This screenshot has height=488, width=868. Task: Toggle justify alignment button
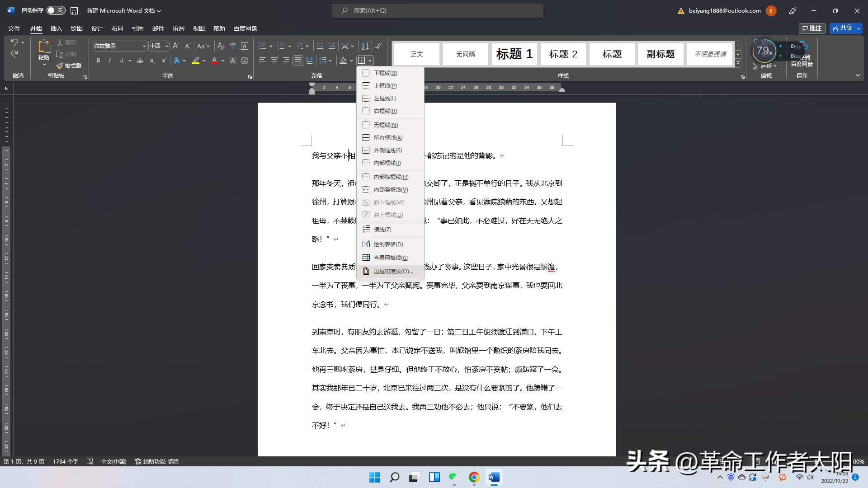pos(297,61)
